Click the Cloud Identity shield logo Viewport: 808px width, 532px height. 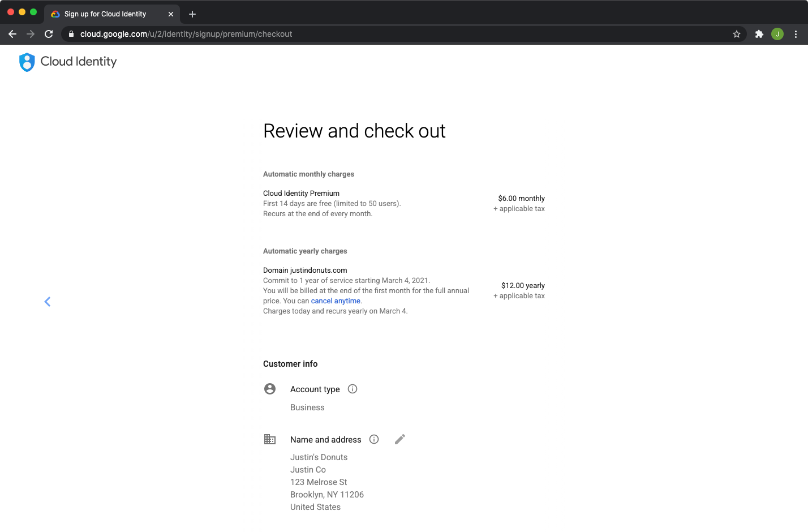pos(27,62)
